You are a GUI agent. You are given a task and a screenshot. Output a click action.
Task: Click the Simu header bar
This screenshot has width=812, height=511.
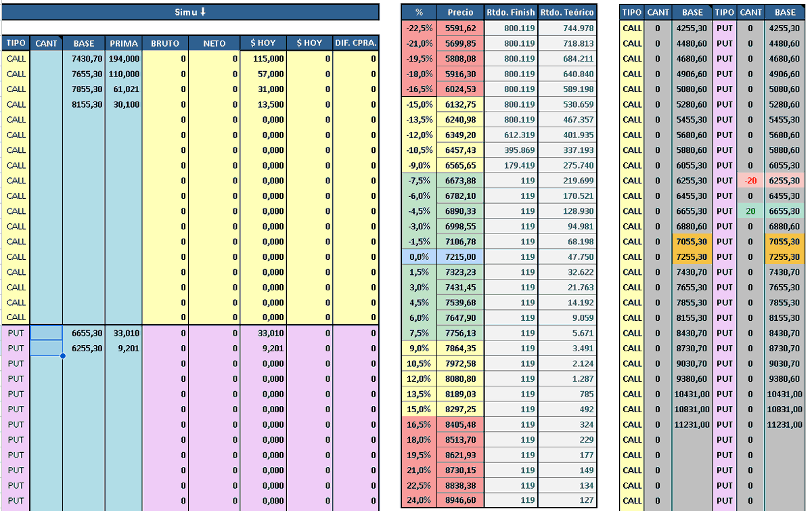(189, 12)
